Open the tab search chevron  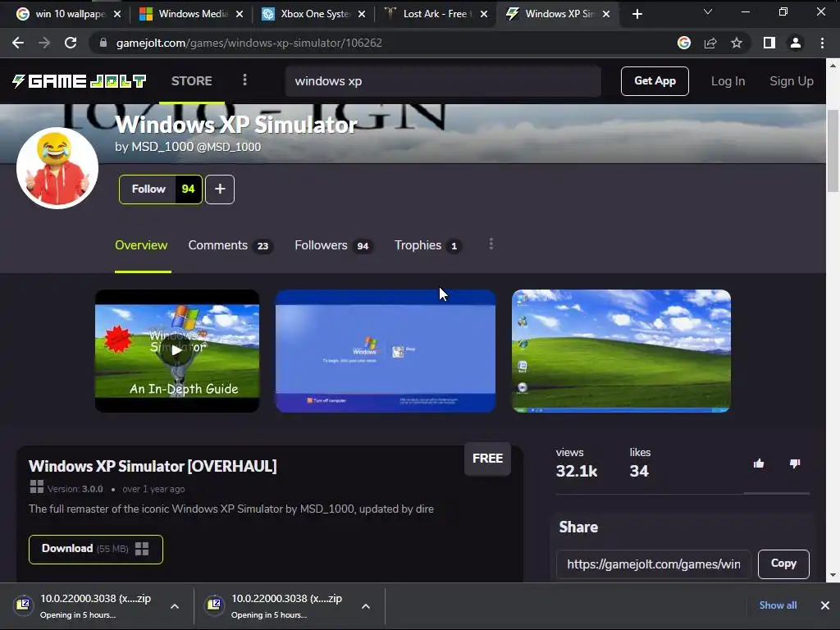(x=708, y=11)
